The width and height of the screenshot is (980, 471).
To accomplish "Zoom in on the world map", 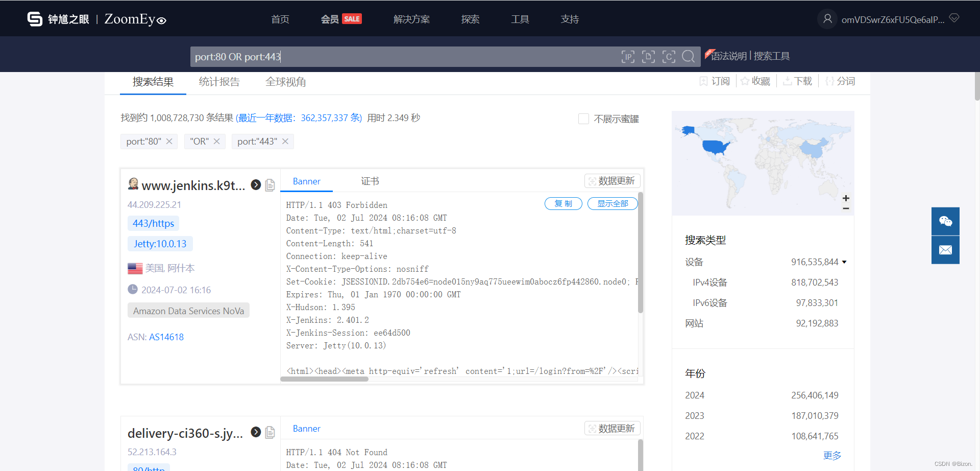I will pyautogui.click(x=846, y=198).
